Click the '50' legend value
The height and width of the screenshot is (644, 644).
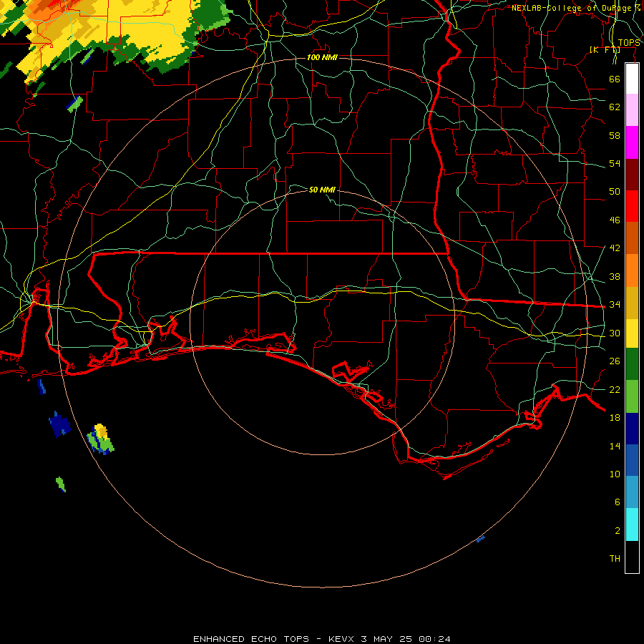[x=615, y=191]
